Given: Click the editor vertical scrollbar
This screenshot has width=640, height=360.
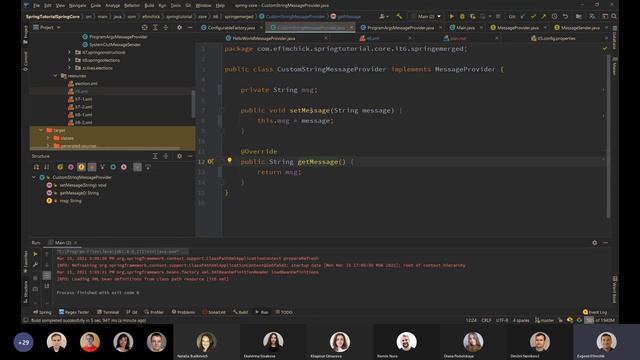Looking at the screenshot, I should point(608,135).
